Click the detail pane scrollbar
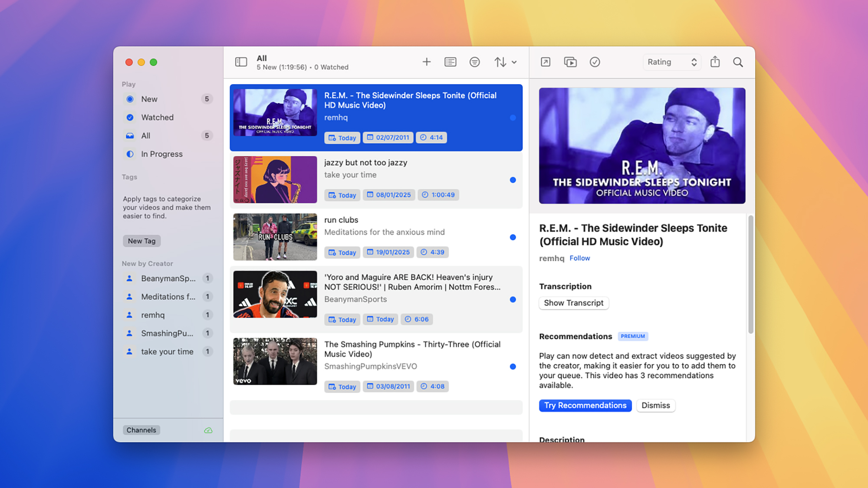 coord(750,274)
